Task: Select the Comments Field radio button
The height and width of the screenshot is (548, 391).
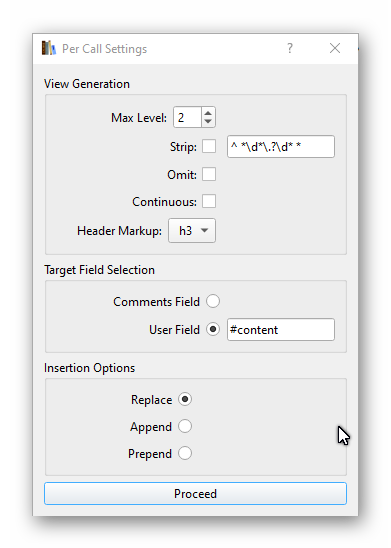Action: [213, 301]
